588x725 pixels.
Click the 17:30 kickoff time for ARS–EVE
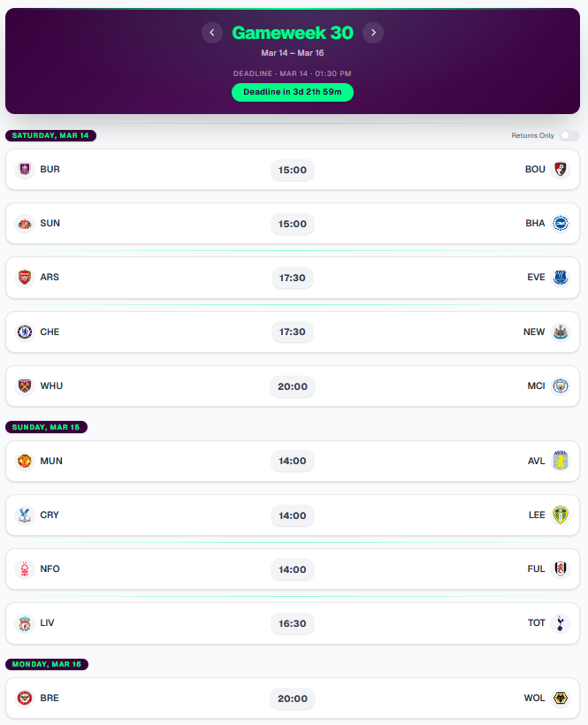(x=293, y=278)
